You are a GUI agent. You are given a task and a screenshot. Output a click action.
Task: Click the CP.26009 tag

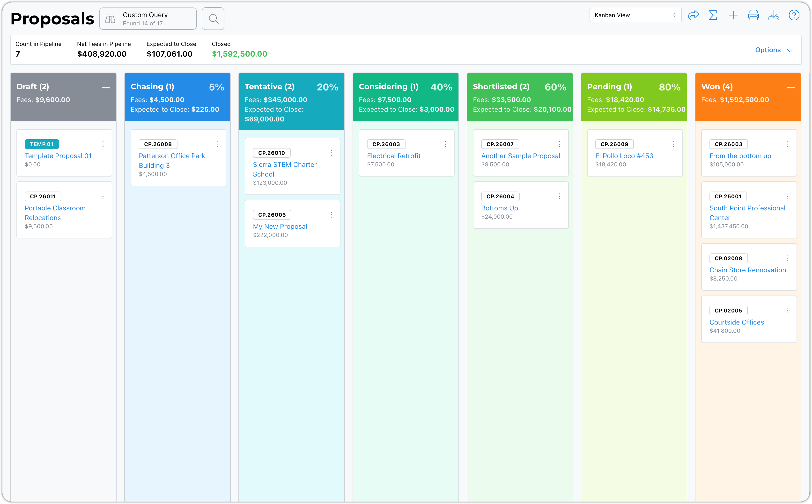coord(614,144)
